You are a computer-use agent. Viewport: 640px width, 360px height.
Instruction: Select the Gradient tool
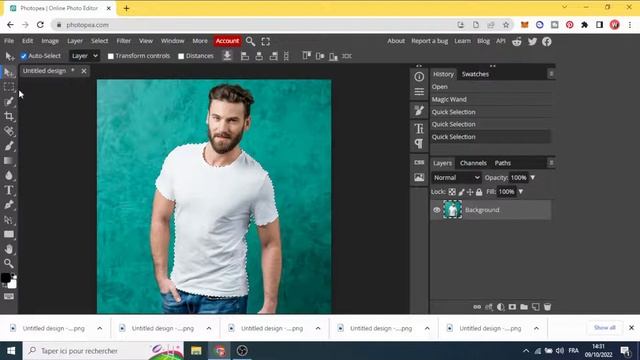tap(9, 160)
